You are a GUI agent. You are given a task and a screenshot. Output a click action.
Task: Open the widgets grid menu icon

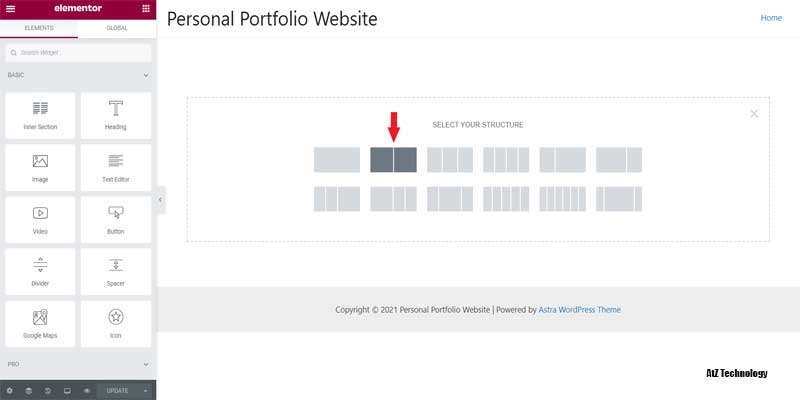(146, 8)
